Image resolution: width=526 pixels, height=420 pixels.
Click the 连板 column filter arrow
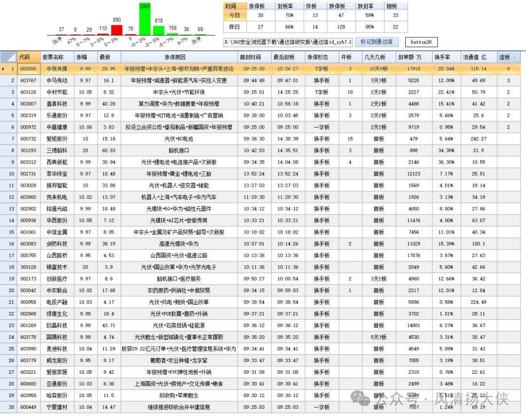point(516,57)
